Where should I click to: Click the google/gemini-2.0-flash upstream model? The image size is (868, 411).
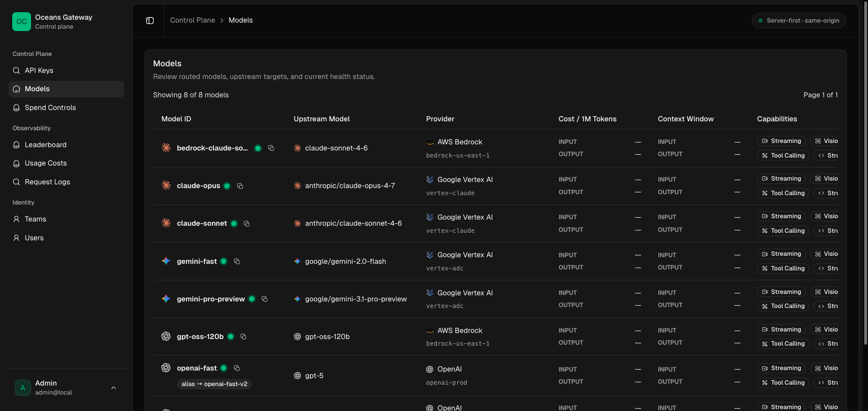tap(346, 261)
